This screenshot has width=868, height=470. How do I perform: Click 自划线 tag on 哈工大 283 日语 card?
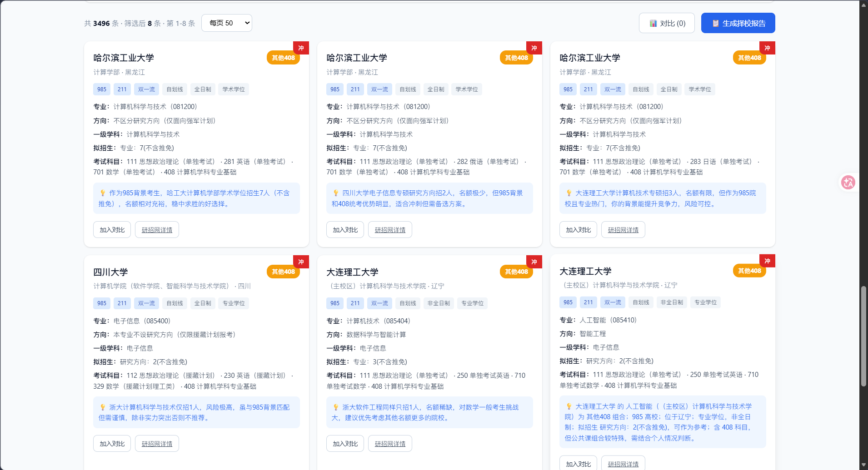tap(641, 89)
